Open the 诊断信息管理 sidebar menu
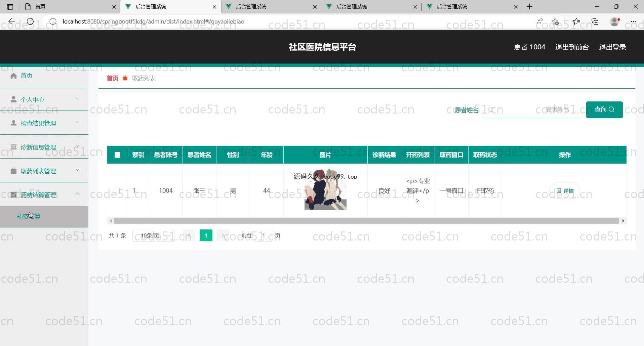This screenshot has width=644, height=346. (x=44, y=147)
